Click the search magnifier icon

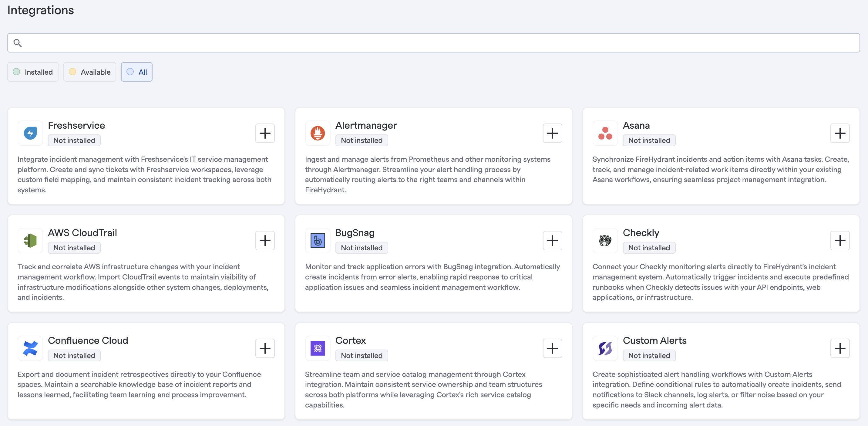click(x=18, y=43)
